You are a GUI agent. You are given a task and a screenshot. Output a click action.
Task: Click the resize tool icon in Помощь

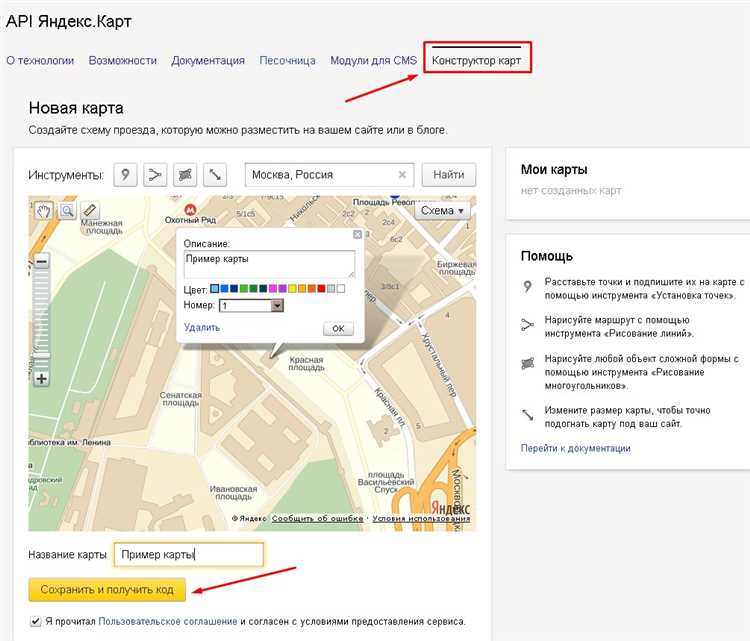tap(527, 414)
